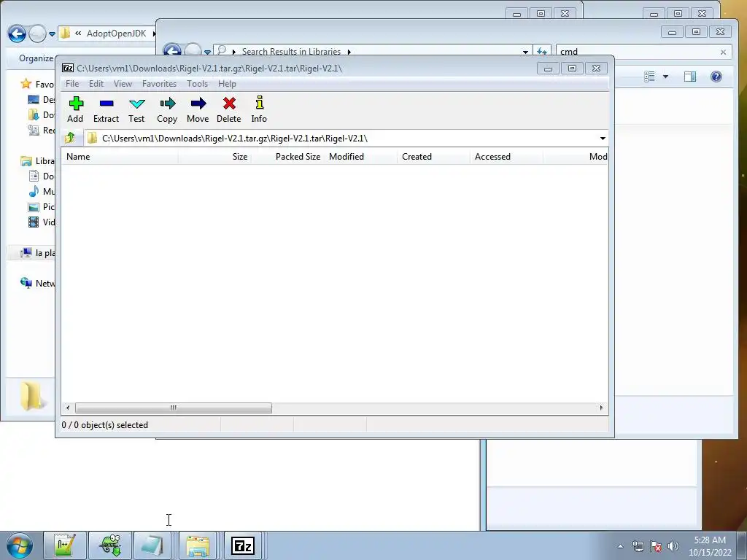Open the Favorites menu in 7-Zip
Screen dimensions: 747x560
[x=159, y=84]
